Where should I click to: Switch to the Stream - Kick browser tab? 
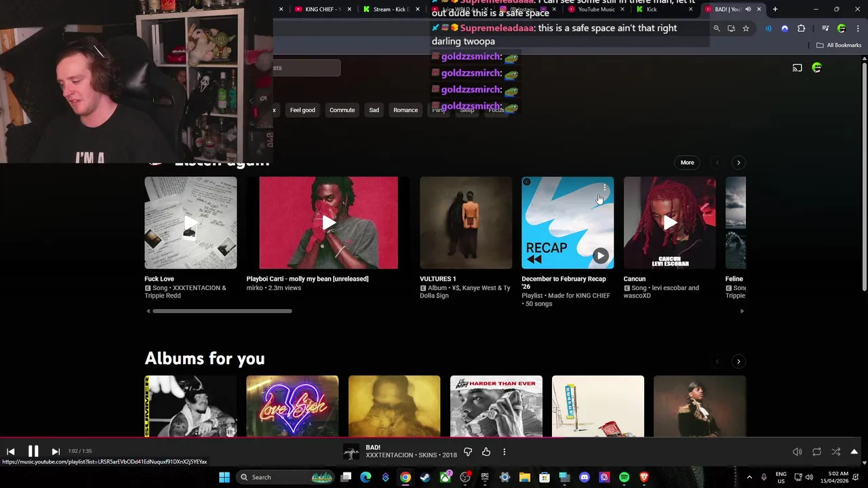pos(391,9)
